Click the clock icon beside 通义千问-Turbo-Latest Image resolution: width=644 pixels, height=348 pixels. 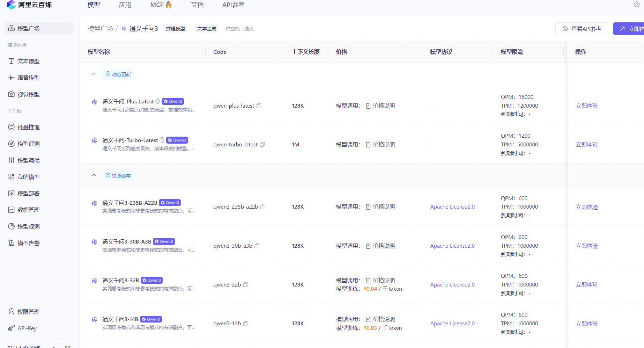pos(162,140)
